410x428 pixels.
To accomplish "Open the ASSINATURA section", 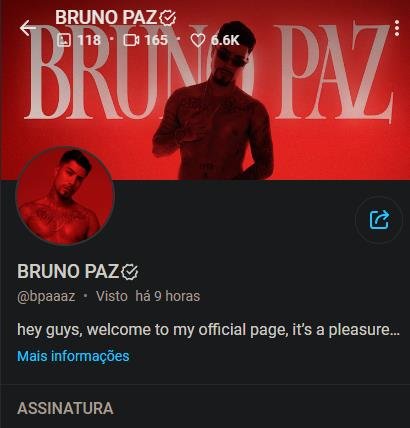I will pyautogui.click(x=65, y=408).
